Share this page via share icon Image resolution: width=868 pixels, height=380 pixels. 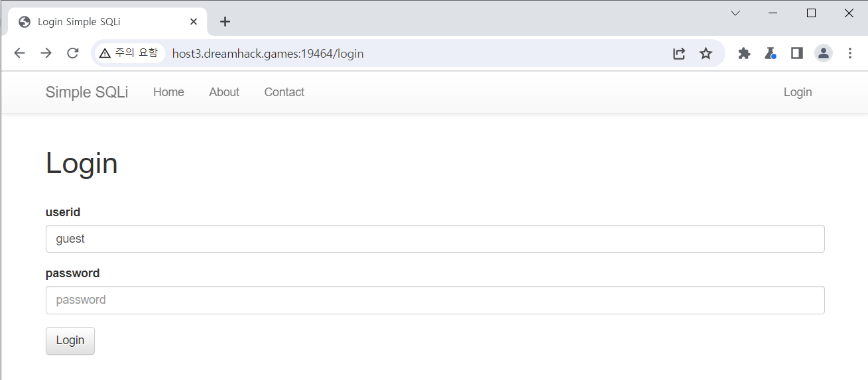click(679, 54)
